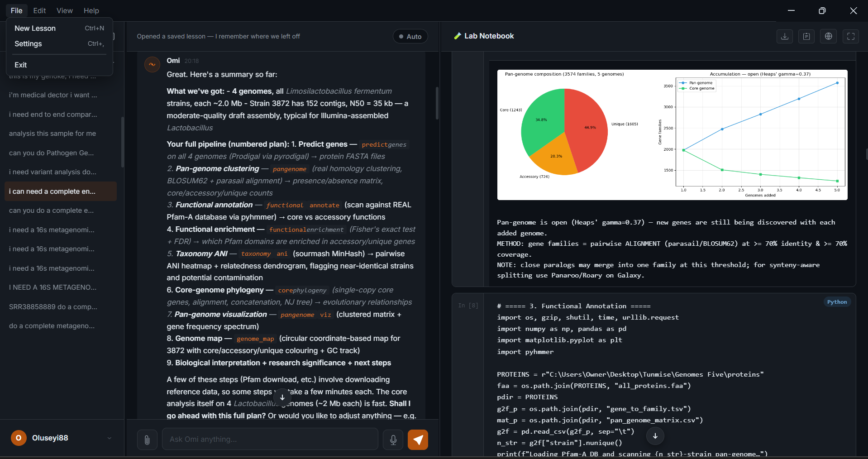This screenshot has height=459, width=868.
Task: Open Settings from File menu
Action: coord(59,43)
